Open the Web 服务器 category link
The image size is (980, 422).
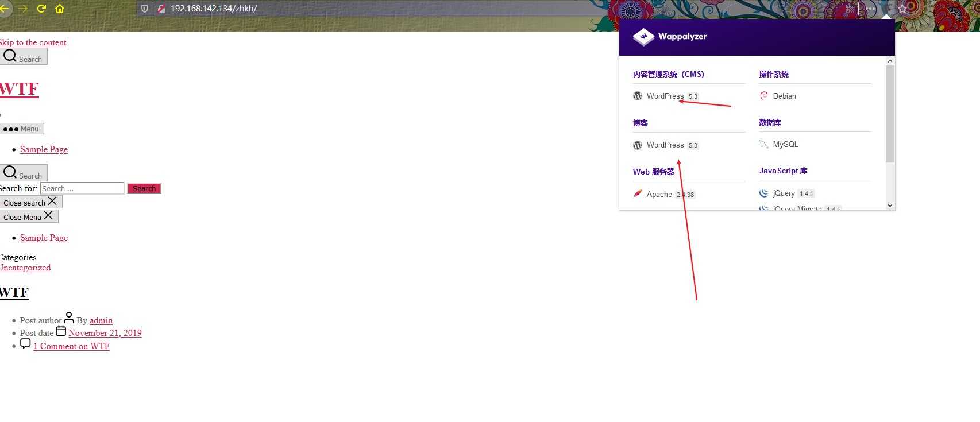click(x=654, y=172)
